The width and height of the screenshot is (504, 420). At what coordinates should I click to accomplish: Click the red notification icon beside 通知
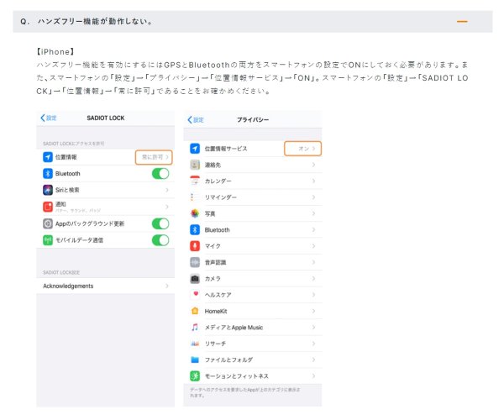(48, 207)
